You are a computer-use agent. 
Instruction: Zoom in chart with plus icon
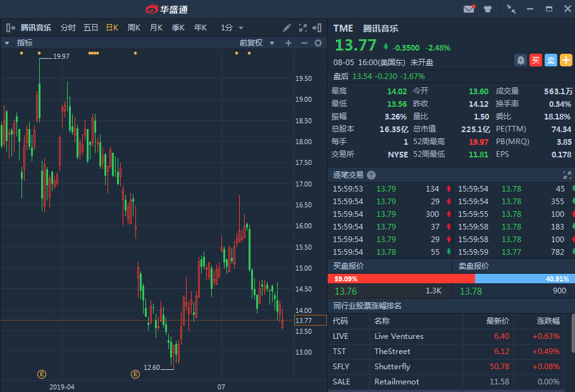[288, 43]
